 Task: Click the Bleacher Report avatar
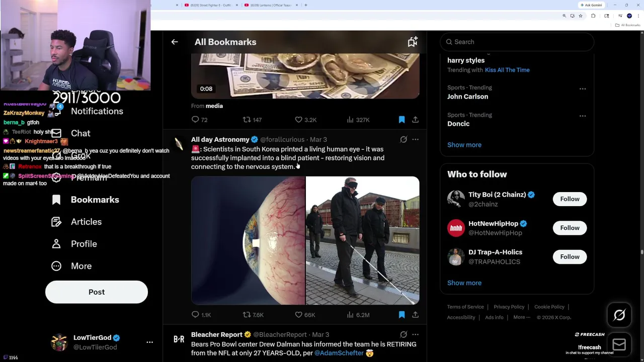(179, 339)
